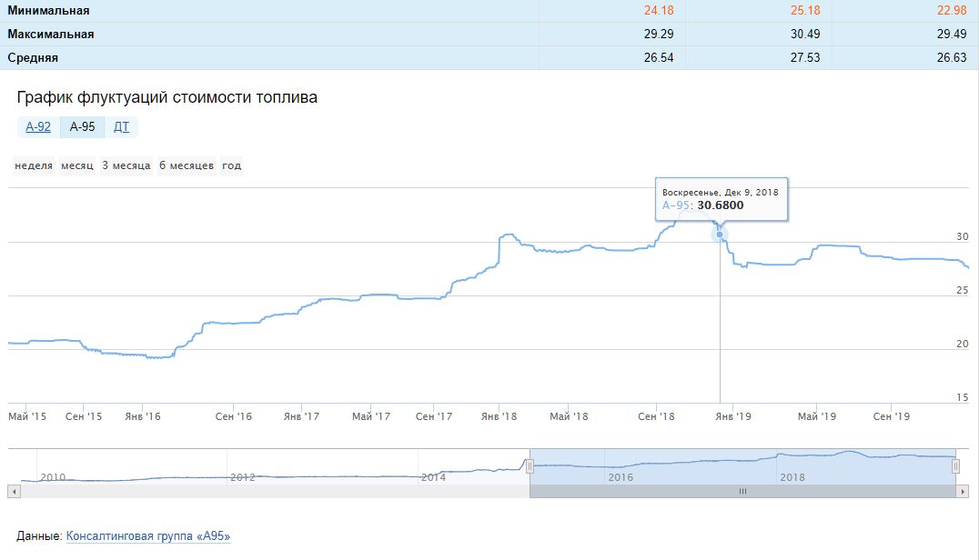
Task: Open the Консалтинговая группа «А95» link
Action: pyautogui.click(x=148, y=536)
